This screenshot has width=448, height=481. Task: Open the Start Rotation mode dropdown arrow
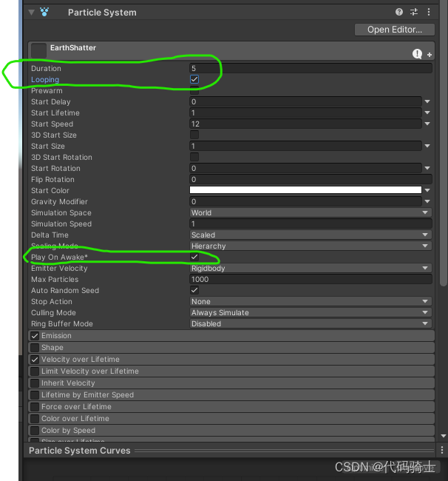pos(427,168)
